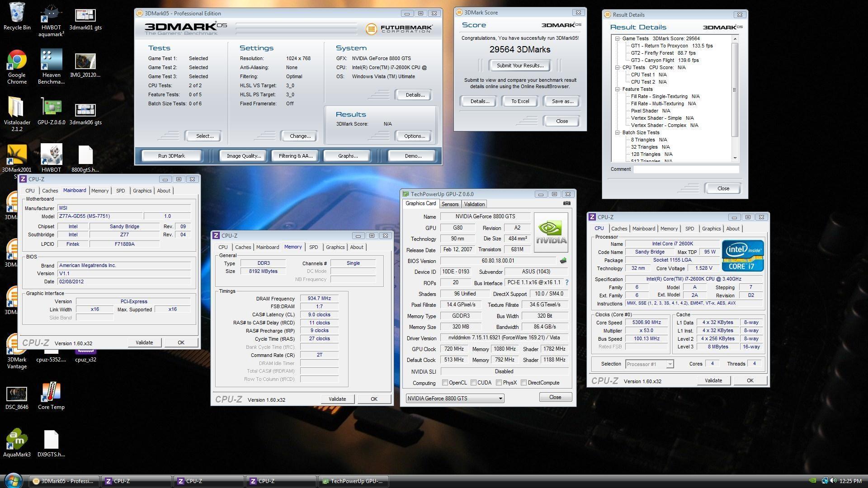Click the Demo button in 3DMark05
The width and height of the screenshot is (868, 488).
[413, 156]
